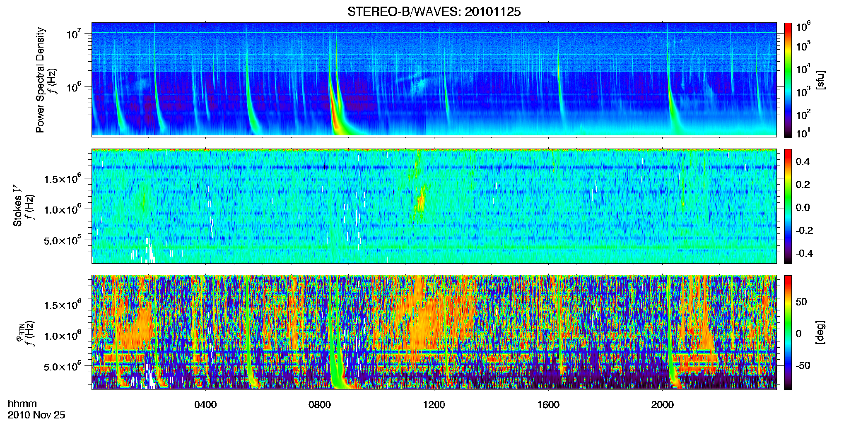Click the [sfu] units label
The image size is (868, 447).
[x=820, y=80]
